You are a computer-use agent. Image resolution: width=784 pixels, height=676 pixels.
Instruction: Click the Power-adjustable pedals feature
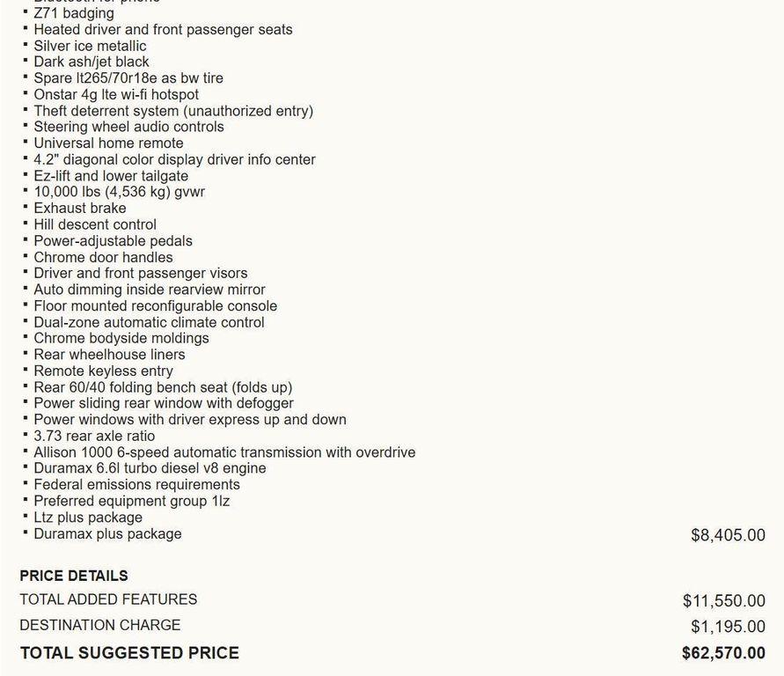[x=113, y=240]
